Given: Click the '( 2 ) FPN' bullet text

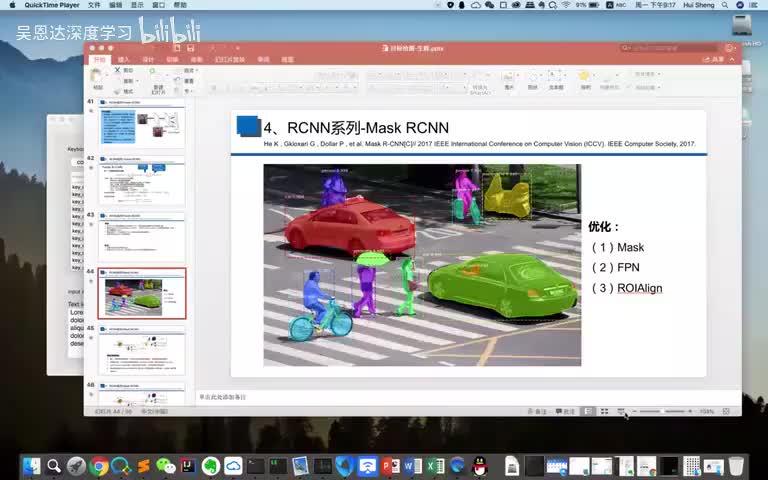Looking at the screenshot, I should click(616, 267).
